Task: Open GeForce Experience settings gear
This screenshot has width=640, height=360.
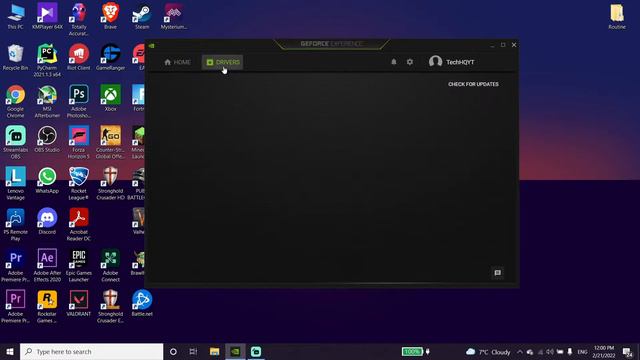Action: pos(410,62)
